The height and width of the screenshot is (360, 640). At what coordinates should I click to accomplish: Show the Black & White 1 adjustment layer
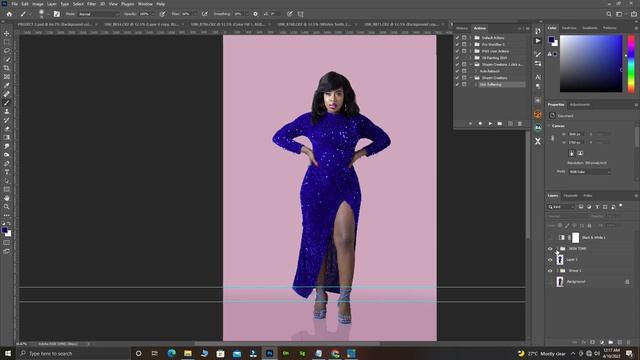[x=550, y=238]
